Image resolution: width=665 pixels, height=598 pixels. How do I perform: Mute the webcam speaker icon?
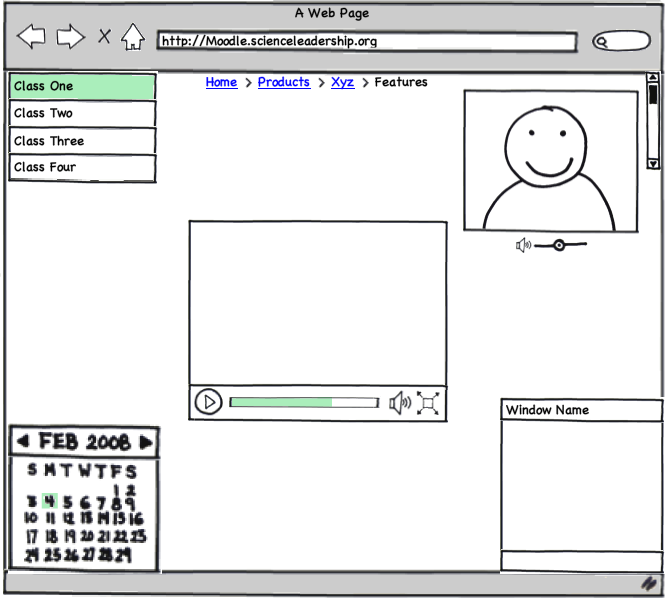click(x=523, y=245)
